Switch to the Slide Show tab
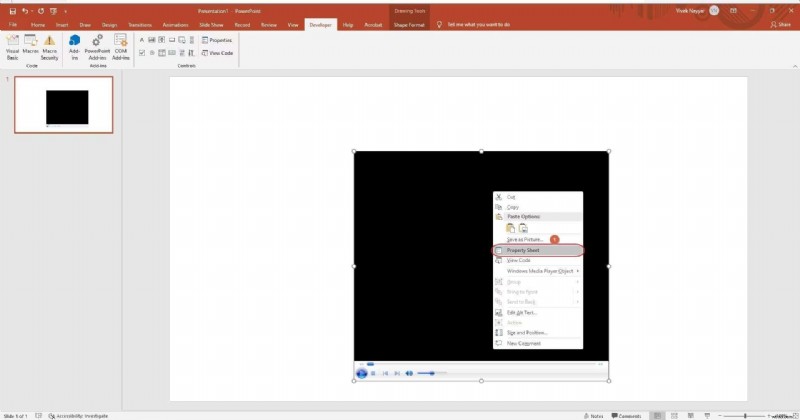800x420 pixels. (211, 24)
